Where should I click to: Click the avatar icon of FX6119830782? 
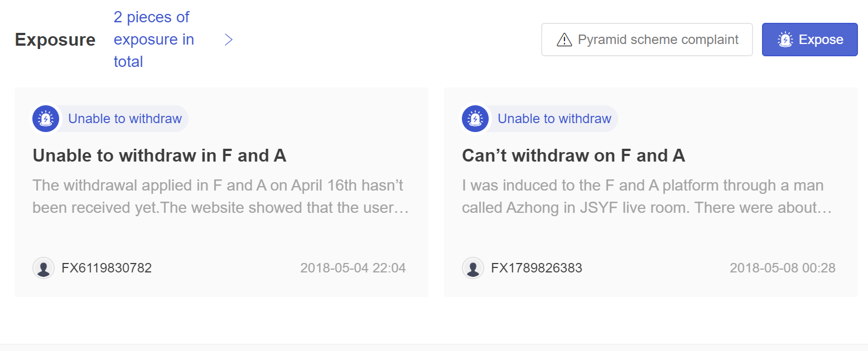point(44,268)
